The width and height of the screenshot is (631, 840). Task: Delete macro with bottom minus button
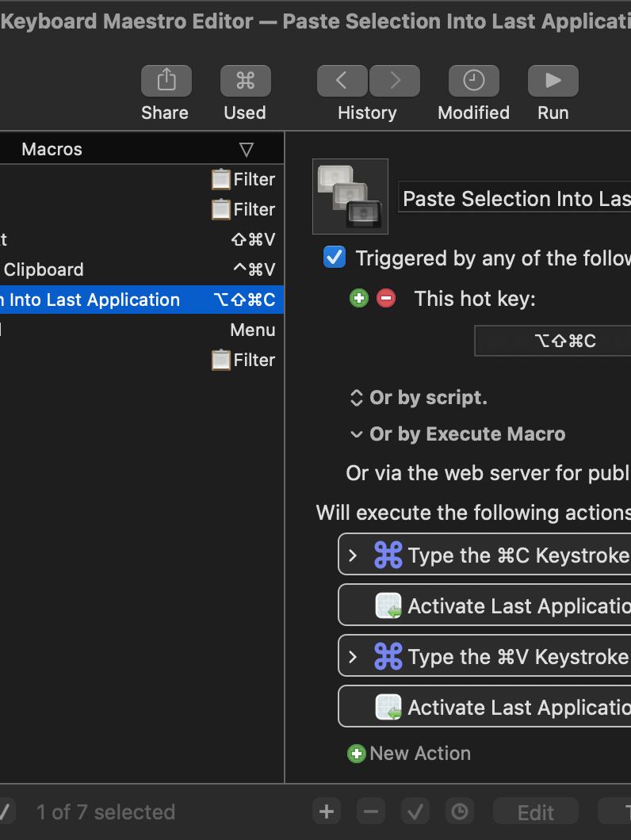point(371,812)
